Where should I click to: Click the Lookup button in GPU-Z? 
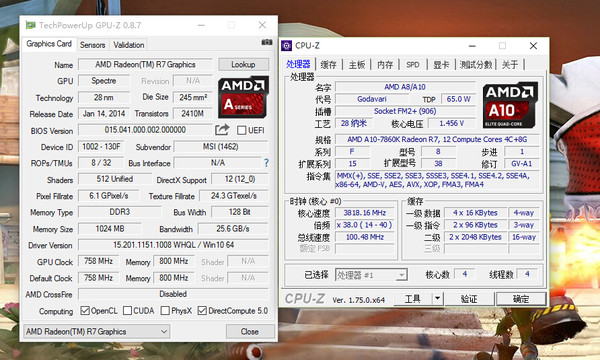click(243, 64)
